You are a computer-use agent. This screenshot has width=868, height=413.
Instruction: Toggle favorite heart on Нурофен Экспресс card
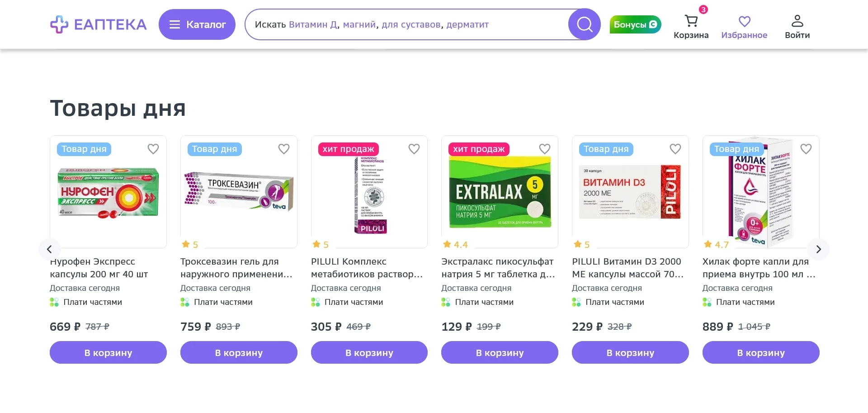[153, 149]
